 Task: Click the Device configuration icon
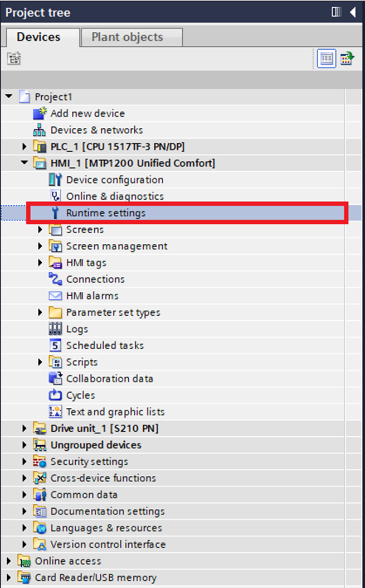point(55,180)
